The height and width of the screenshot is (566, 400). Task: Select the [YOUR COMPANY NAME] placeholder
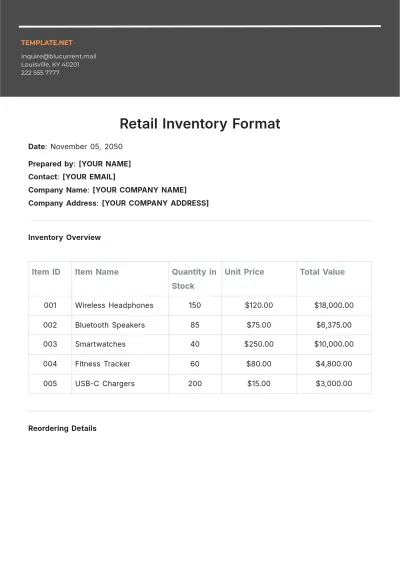click(x=140, y=190)
